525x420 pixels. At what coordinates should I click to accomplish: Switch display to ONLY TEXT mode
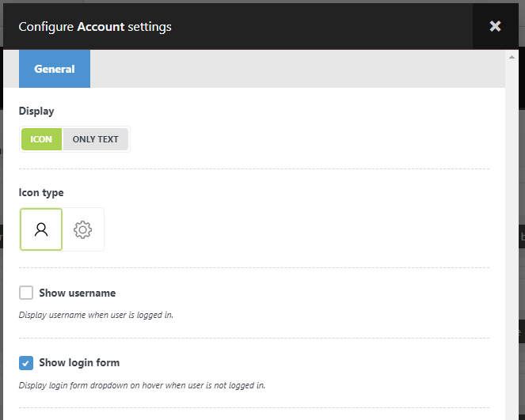point(95,139)
